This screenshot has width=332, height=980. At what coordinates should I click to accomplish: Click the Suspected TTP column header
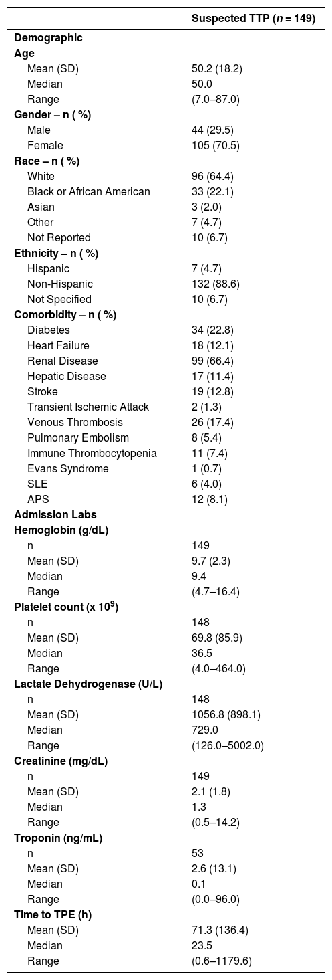(x=253, y=19)
